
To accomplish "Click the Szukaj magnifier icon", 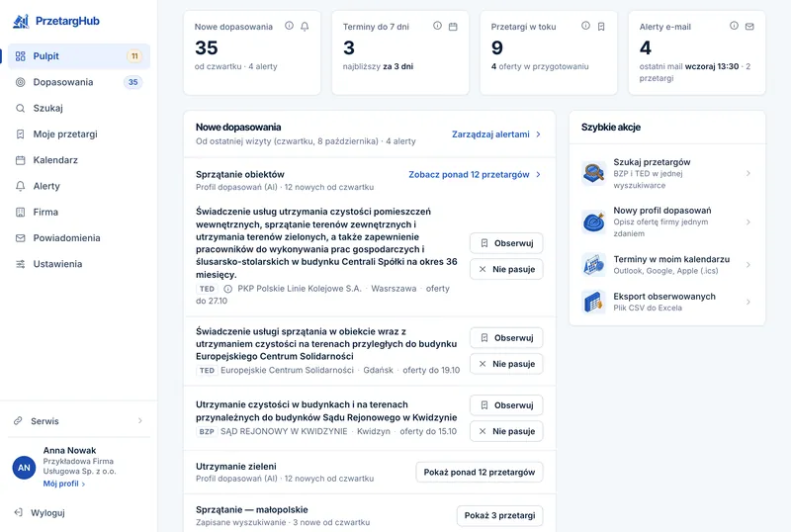I will [20, 108].
